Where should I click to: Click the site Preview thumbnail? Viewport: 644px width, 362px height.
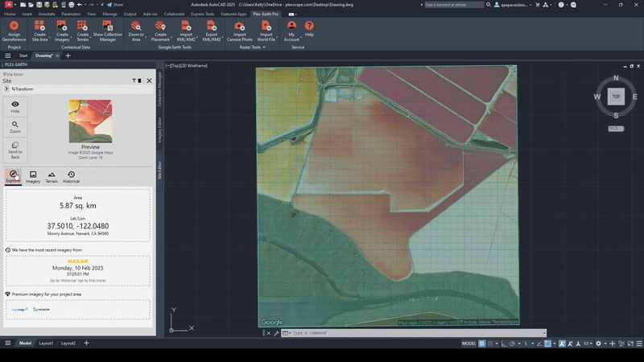pyautogui.click(x=90, y=121)
